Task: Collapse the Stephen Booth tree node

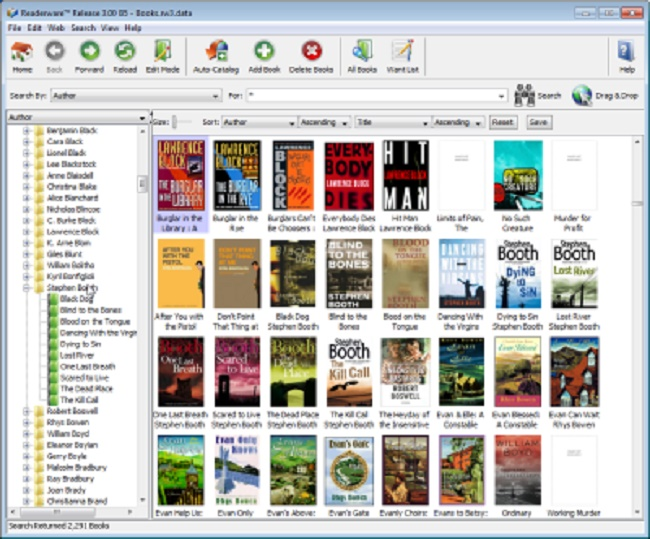Action: pyautogui.click(x=27, y=288)
